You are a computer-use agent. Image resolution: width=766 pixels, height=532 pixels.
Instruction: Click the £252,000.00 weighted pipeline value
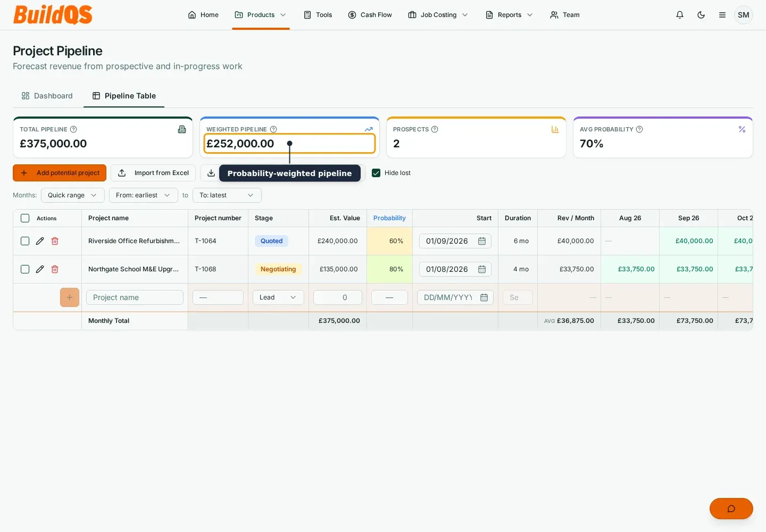click(x=240, y=144)
